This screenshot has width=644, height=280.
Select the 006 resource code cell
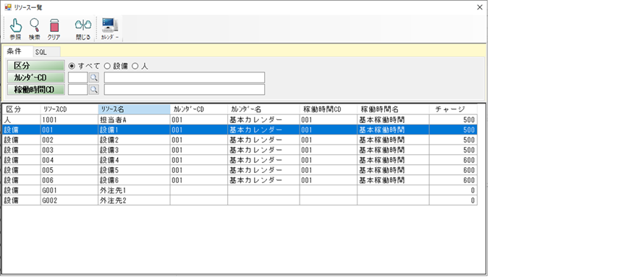click(x=69, y=180)
